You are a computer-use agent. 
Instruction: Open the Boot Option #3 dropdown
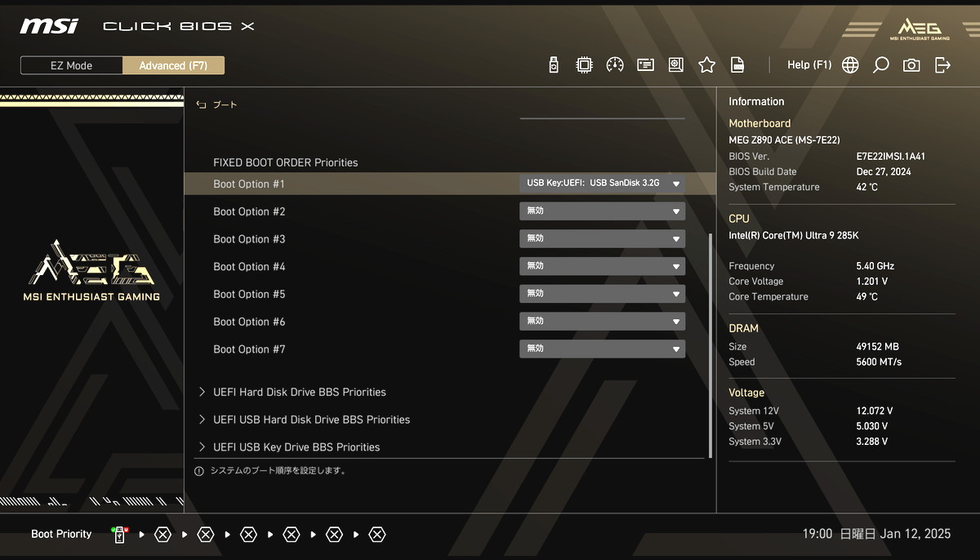[x=602, y=239]
